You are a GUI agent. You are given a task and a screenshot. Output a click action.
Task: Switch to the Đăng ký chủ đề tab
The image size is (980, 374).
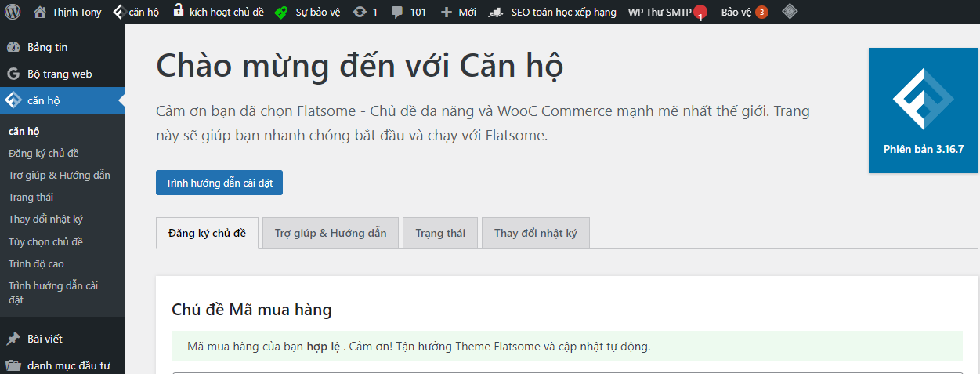[x=207, y=233]
